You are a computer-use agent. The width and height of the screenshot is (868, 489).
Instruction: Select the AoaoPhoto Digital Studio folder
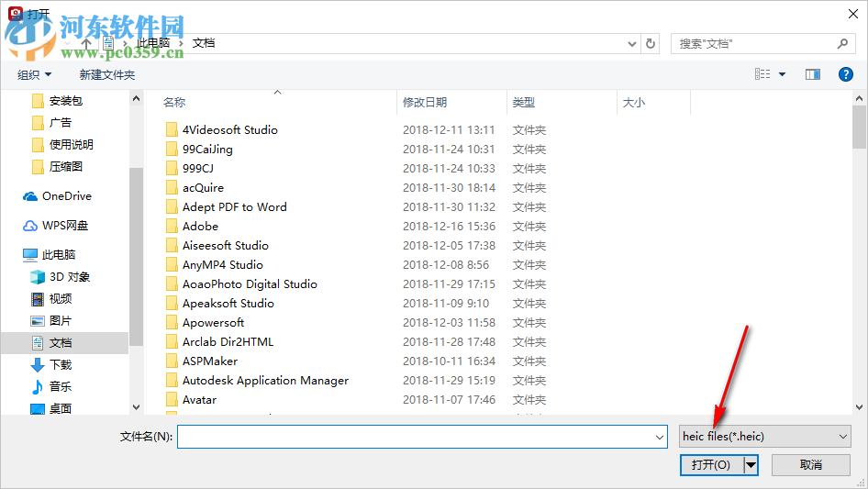click(250, 284)
